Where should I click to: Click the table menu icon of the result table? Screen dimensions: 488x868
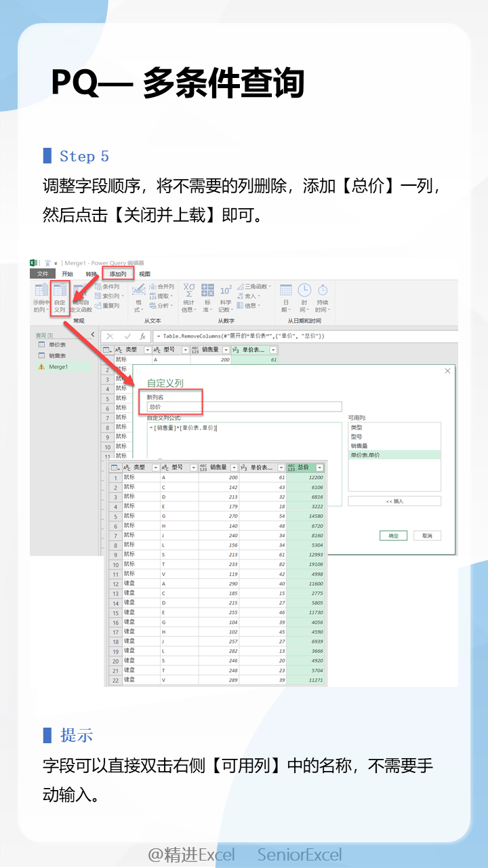click(115, 468)
